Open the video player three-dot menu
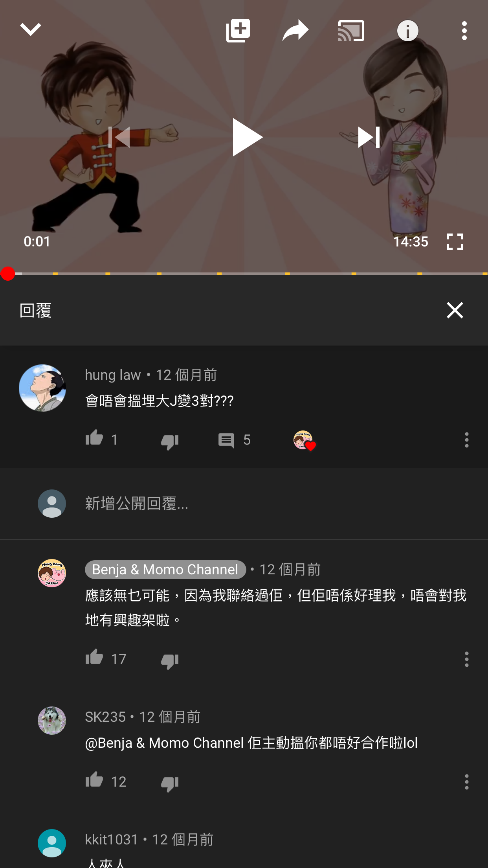The width and height of the screenshot is (488, 868). pos(464,31)
